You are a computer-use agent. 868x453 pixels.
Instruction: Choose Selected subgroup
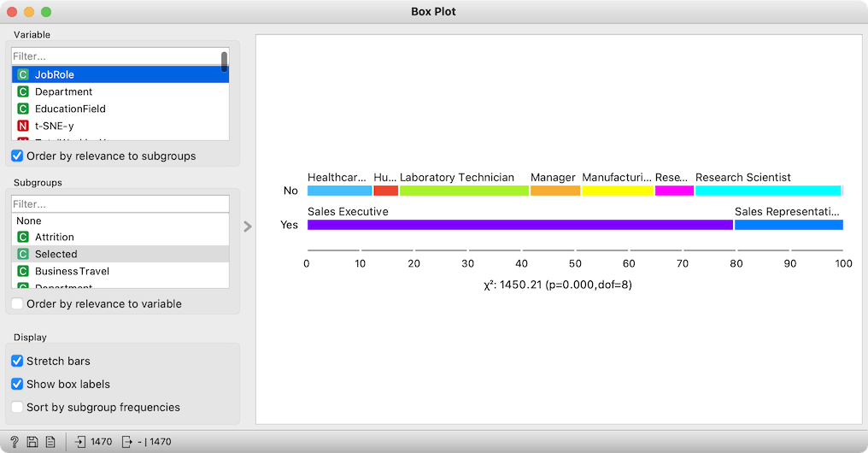(x=120, y=254)
